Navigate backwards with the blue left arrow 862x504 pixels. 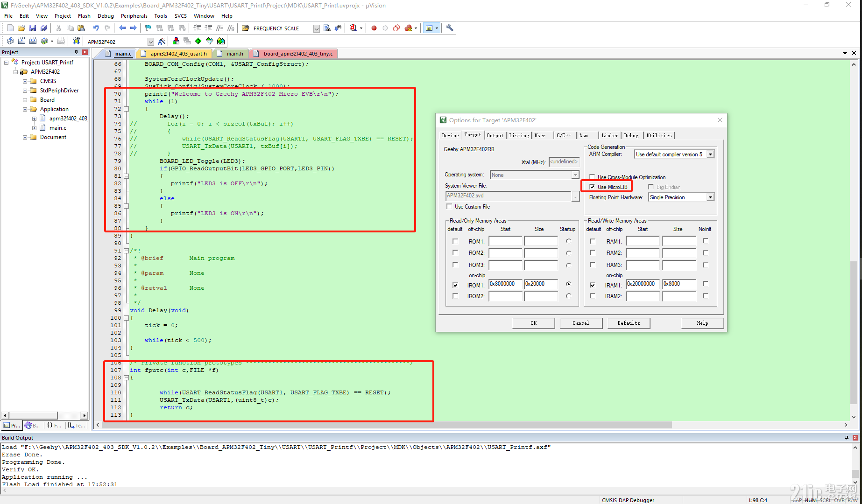(x=122, y=28)
